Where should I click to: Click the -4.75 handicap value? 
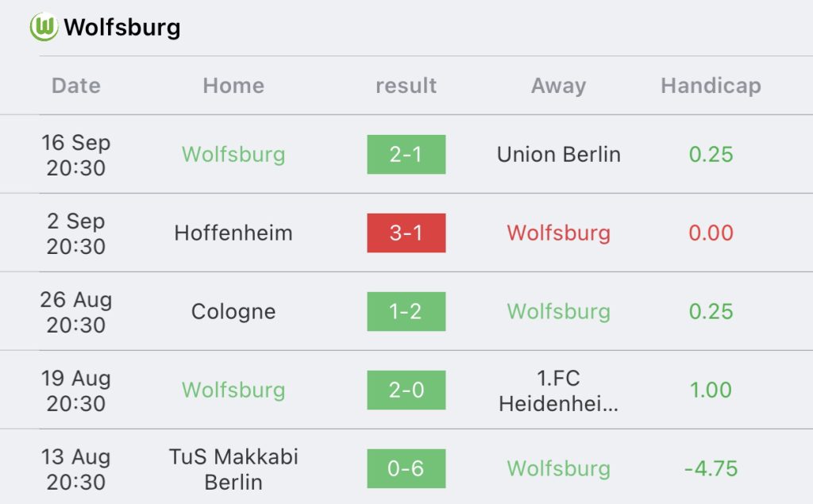point(711,469)
